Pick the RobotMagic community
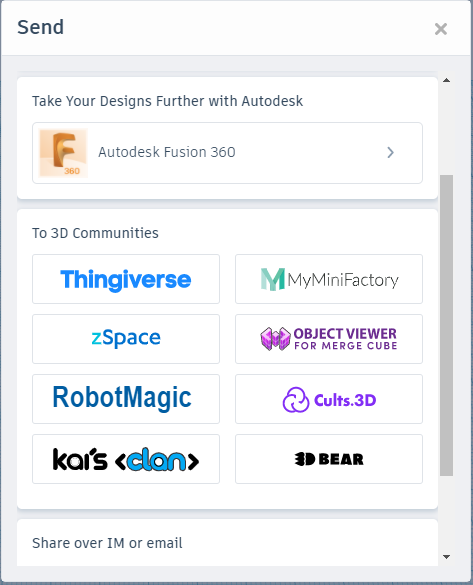This screenshot has width=473, height=585. click(x=126, y=399)
